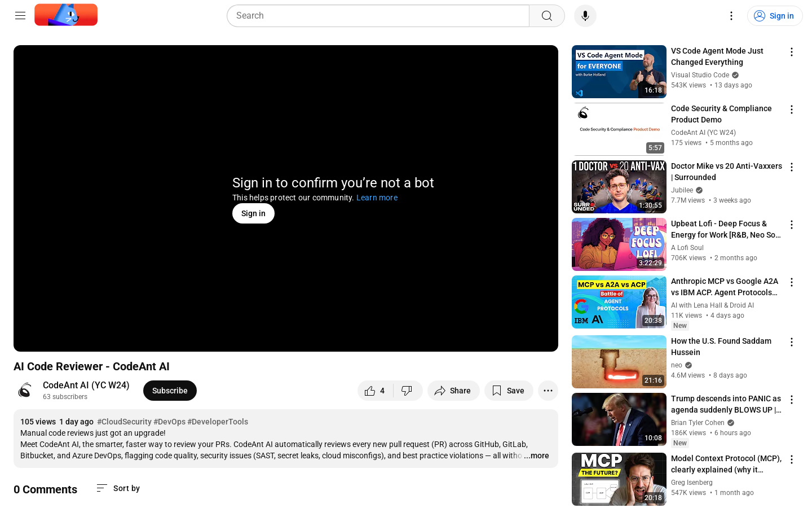This screenshot has height=508, width=812.
Task: Save video to playlist
Action: pyautogui.click(x=509, y=391)
